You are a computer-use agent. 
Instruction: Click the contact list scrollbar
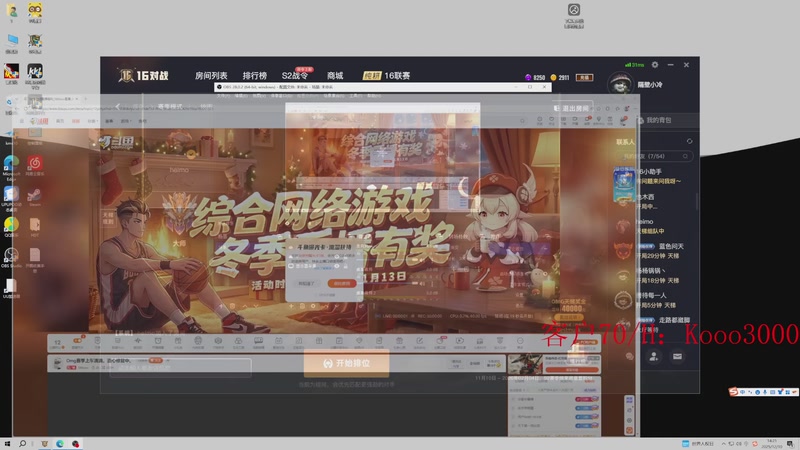[x=697, y=202]
